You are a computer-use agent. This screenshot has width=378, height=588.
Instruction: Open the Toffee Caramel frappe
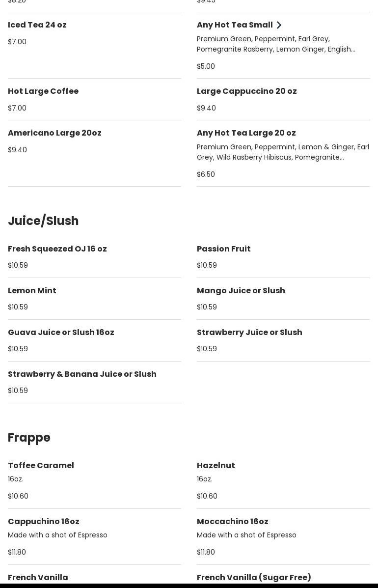tap(94, 481)
